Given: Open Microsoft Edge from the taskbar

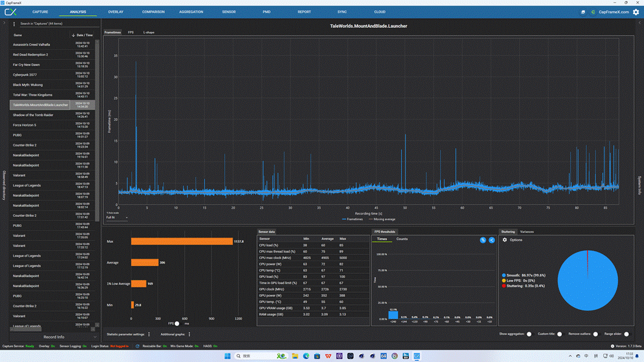Looking at the screenshot, I should tap(306, 356).
